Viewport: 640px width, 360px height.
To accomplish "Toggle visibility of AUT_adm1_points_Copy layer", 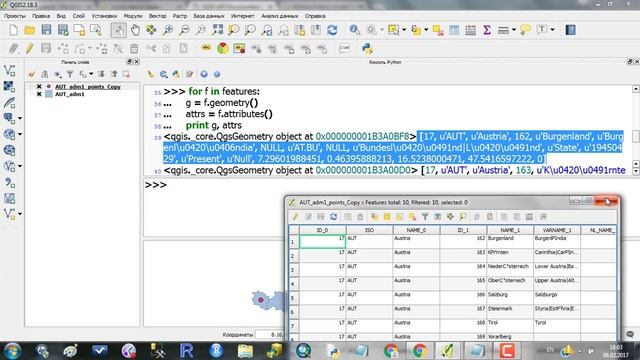I will coord(39,87).
